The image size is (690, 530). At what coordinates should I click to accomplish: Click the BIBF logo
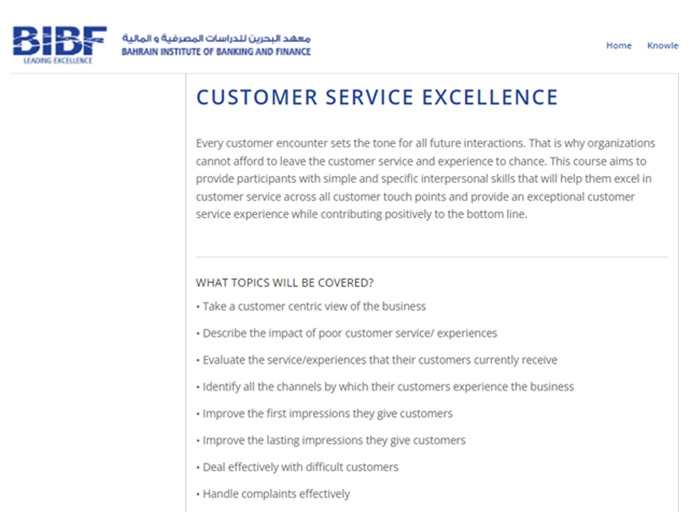pyautogui.click(x=59, y=40)
